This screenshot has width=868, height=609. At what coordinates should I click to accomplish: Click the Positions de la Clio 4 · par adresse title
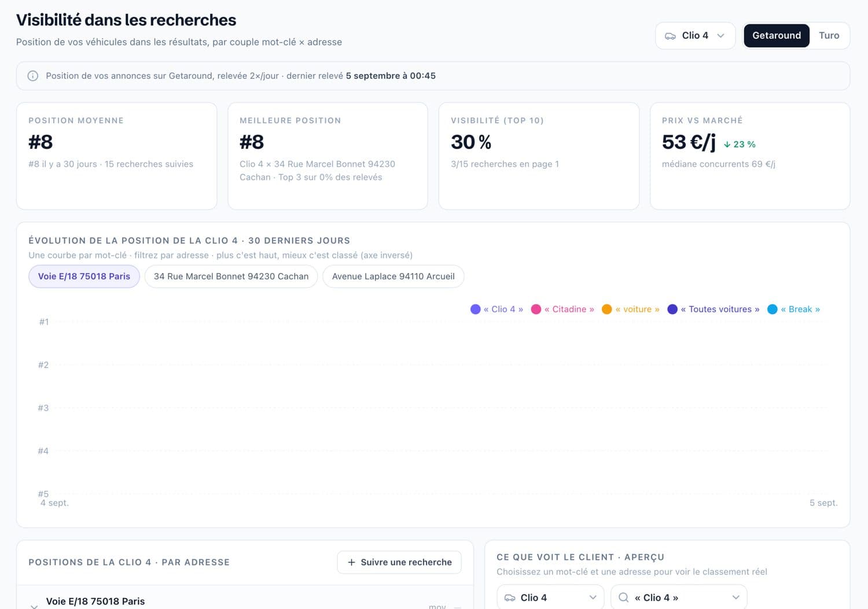(x=129, y=562)
